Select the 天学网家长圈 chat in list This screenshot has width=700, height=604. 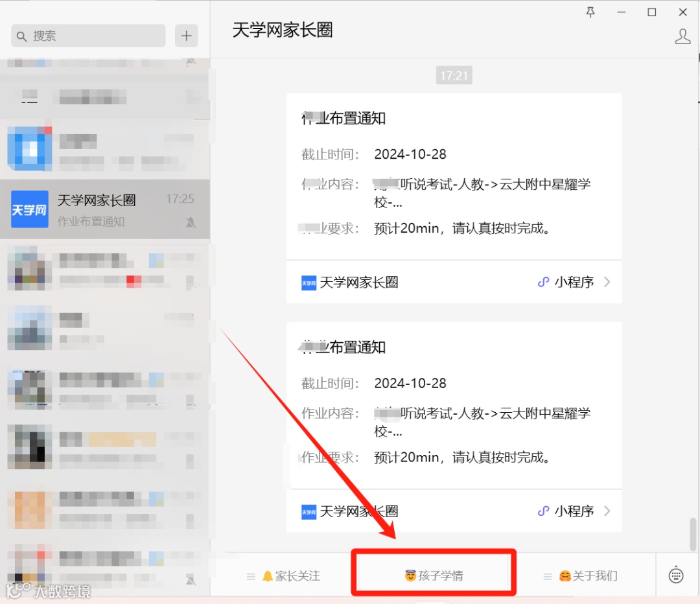(105, 209)
